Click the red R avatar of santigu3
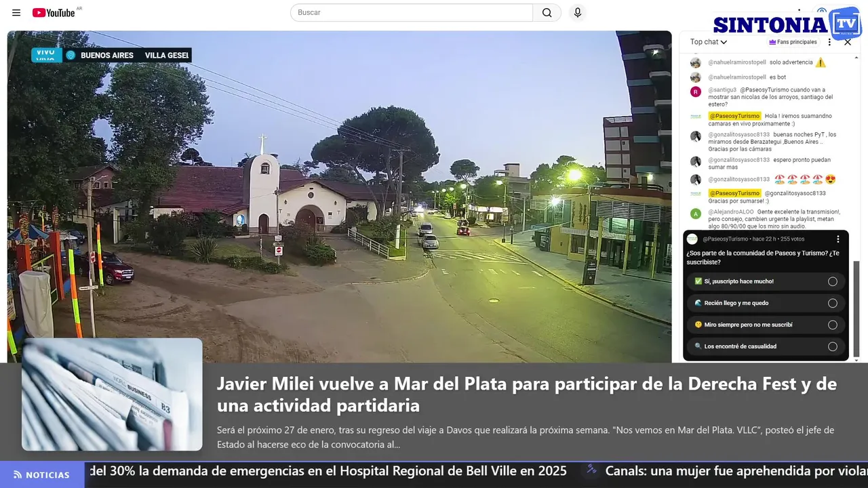 point(696,91)
